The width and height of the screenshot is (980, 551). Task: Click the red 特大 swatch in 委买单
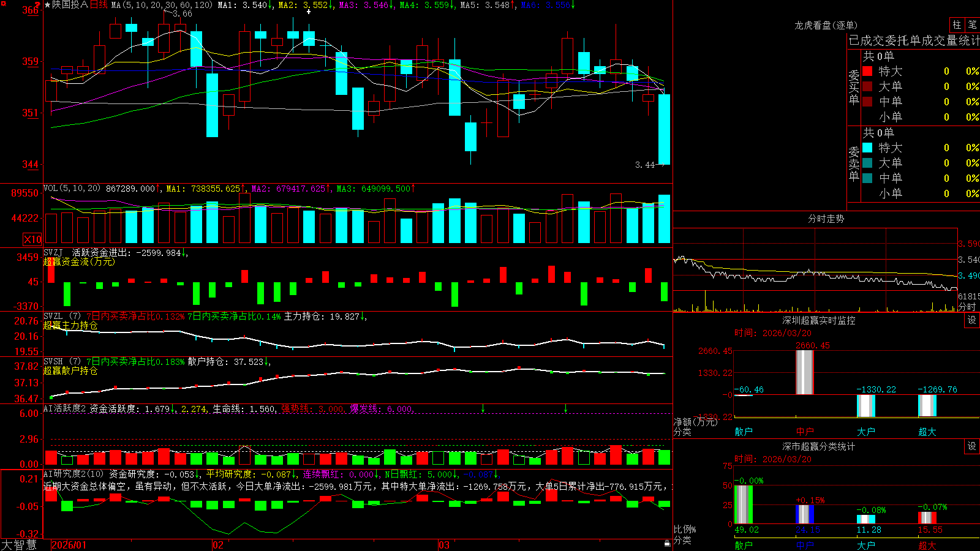[867, 71]
